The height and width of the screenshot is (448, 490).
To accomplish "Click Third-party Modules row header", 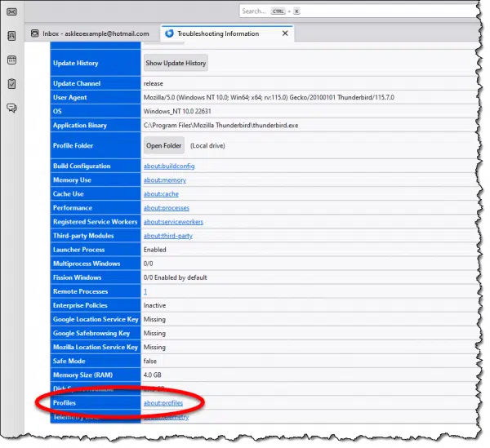I will [x=96, y=236].
